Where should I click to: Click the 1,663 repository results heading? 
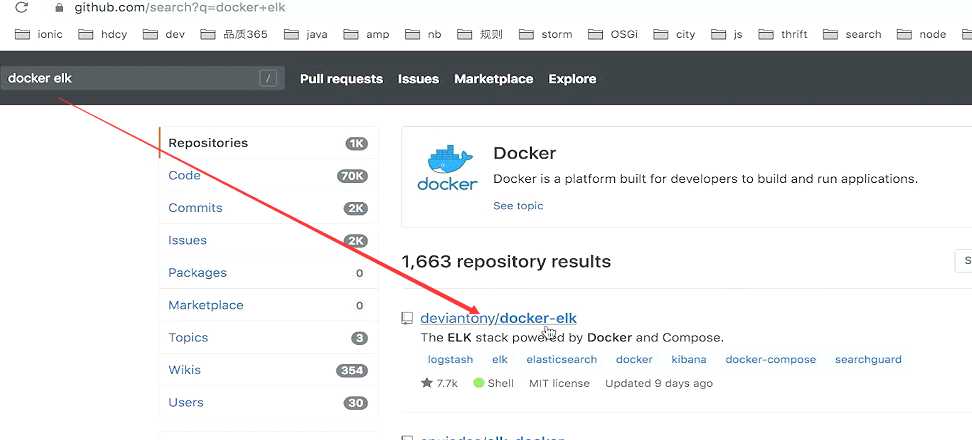pos(506,262)
